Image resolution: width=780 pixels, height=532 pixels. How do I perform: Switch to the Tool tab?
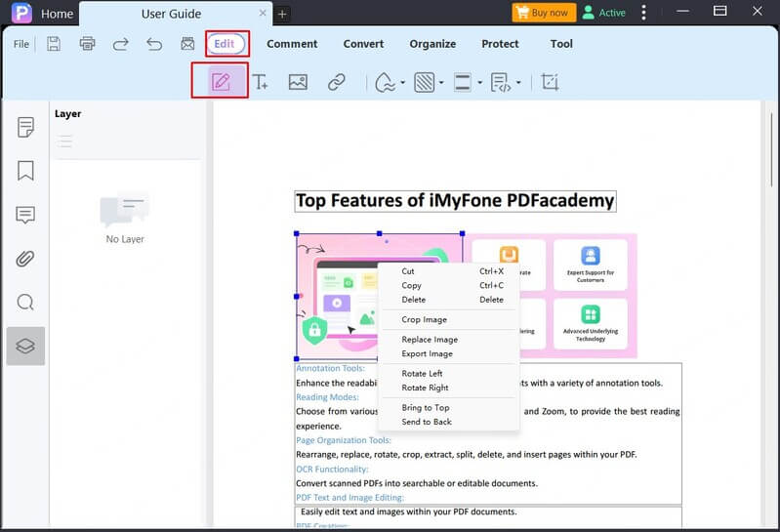click(561, 44)
